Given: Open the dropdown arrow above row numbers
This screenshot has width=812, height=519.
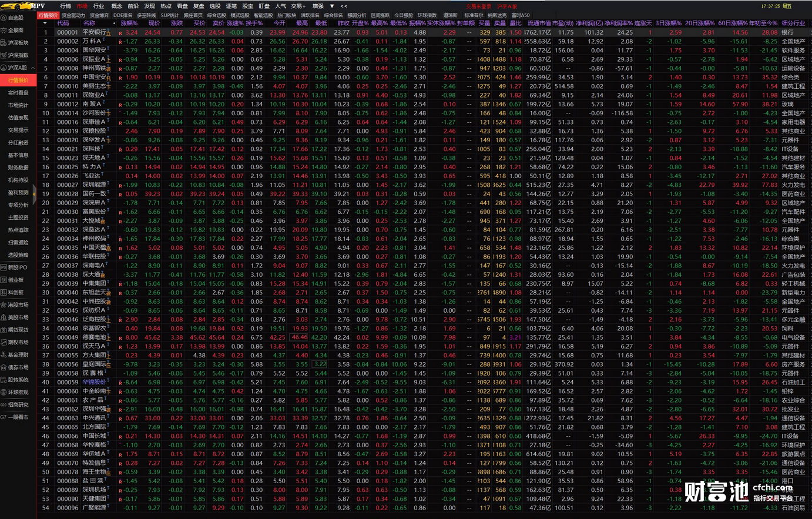Looking at the screenshot, I should 45,24.
